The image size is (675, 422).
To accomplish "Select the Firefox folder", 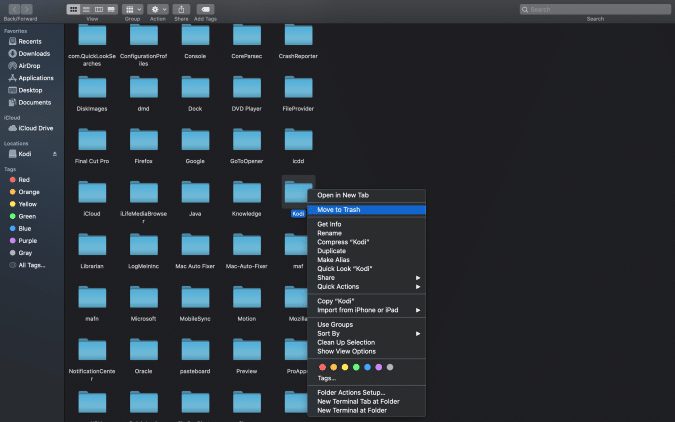I will tap(143, 146).
